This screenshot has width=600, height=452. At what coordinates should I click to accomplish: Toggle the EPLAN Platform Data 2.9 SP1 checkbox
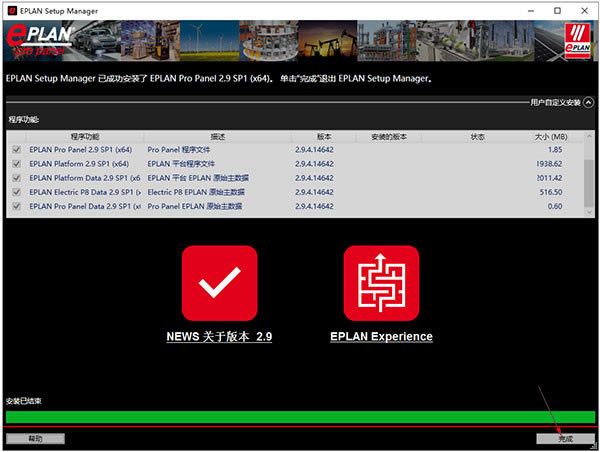[x=16, y=178]
